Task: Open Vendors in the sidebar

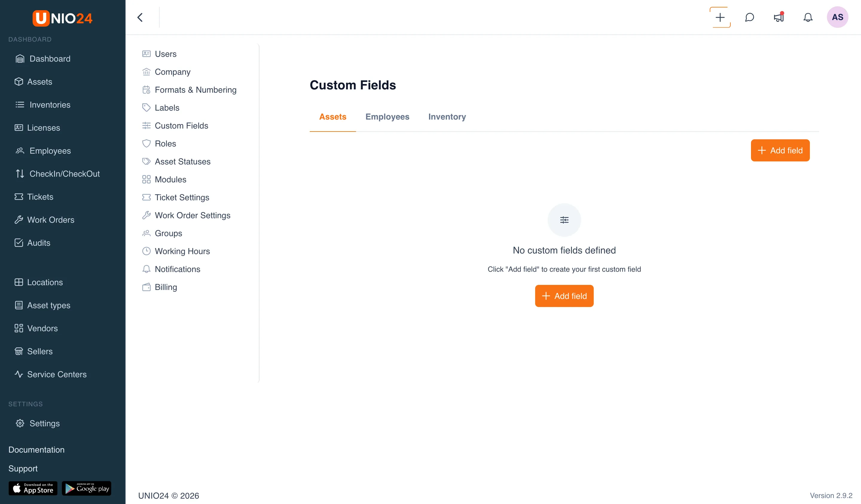Action: [x=36, y=328]
